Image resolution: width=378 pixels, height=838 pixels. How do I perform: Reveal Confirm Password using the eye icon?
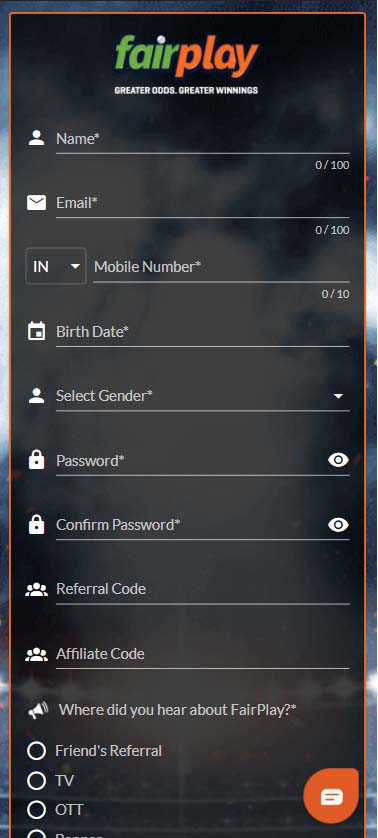(338, 524)
